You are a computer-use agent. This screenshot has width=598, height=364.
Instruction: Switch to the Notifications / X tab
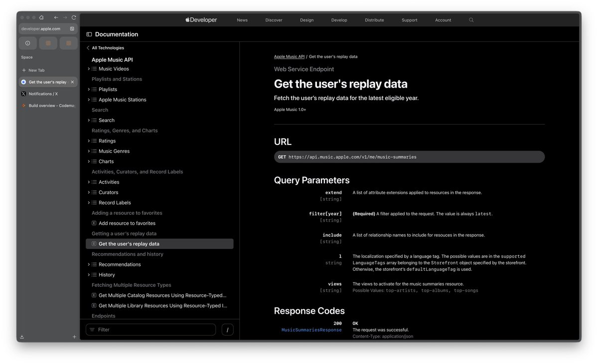[48, 94]
